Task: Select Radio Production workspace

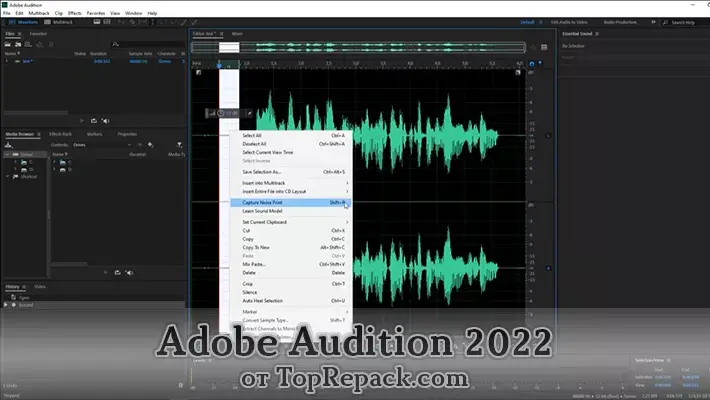Action: tap(620, 22)
